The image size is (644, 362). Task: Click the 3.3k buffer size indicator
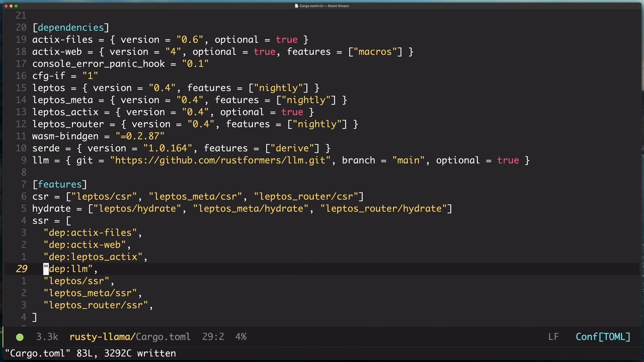47,337
